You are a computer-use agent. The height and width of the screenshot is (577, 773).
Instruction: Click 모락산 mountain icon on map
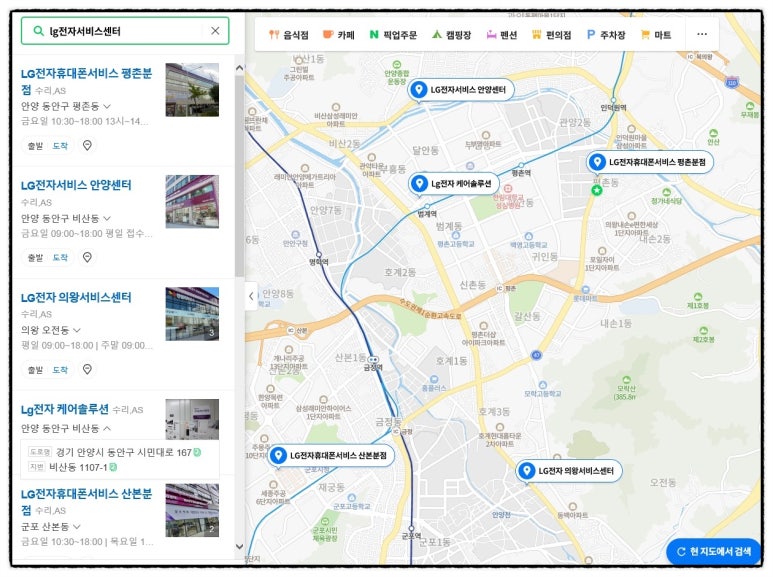pos(626,379)
